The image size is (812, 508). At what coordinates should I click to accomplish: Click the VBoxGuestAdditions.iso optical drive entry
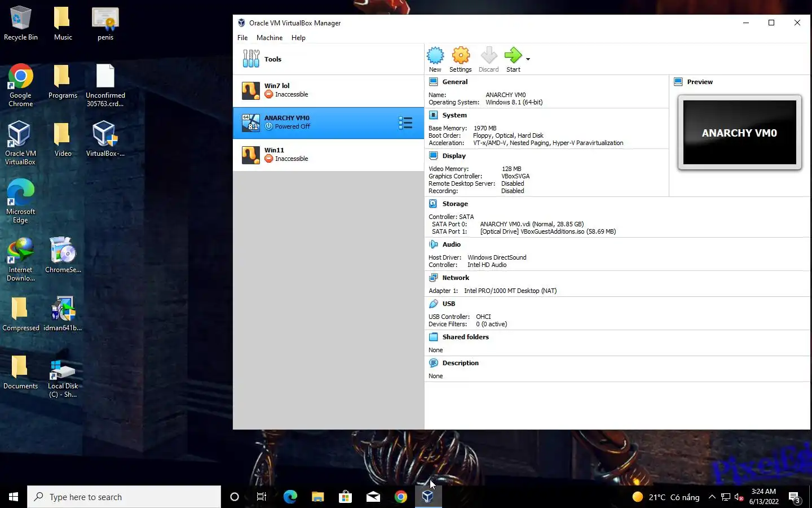548,231
